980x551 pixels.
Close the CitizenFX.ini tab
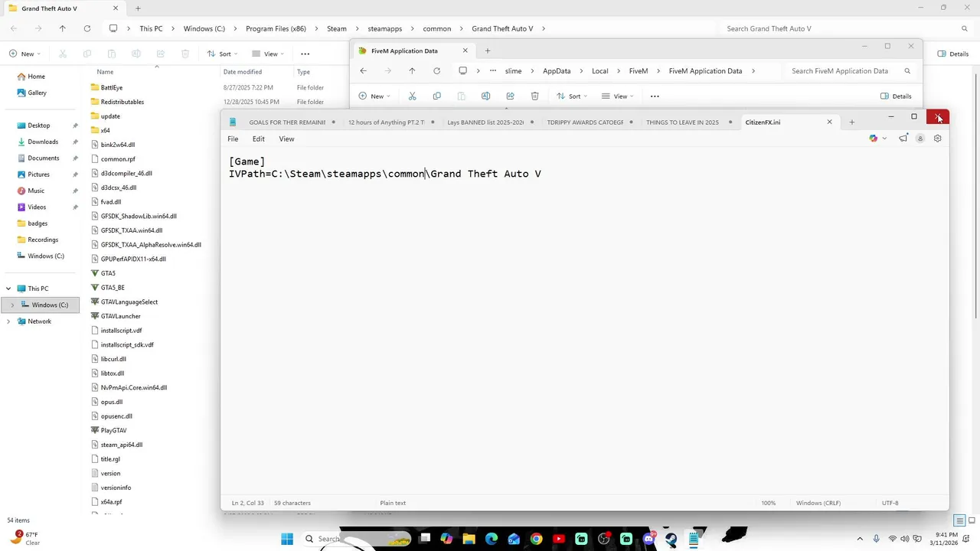click(x=829, y=122)
